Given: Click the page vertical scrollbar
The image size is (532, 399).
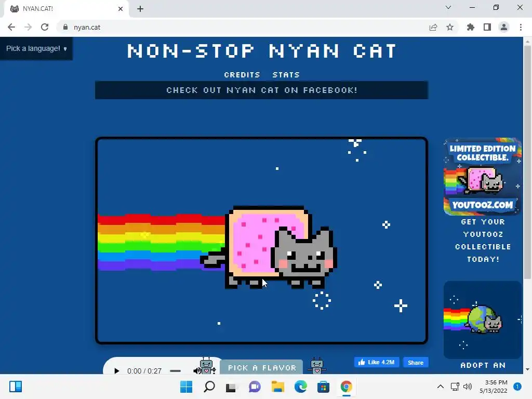Looking at the screenshot, I should pos(527,162).
